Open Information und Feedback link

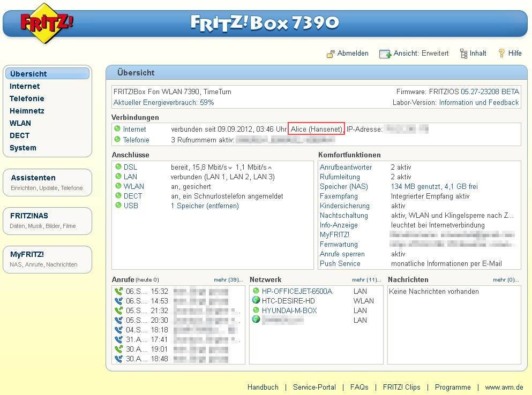479,102
